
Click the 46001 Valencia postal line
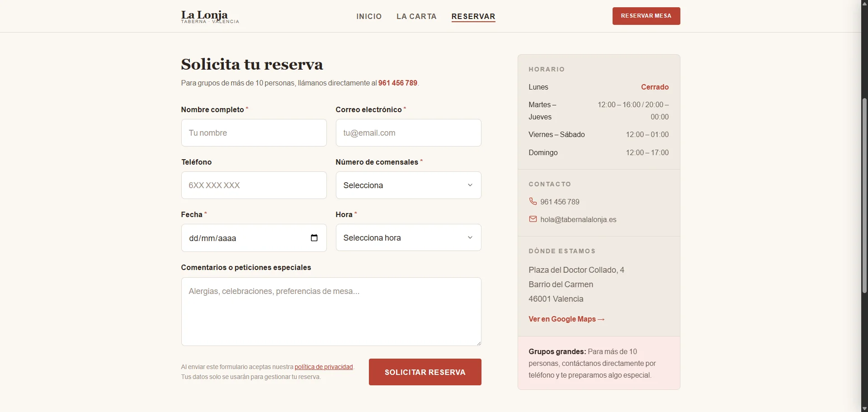pyautogui.click(x=556, y=298)
